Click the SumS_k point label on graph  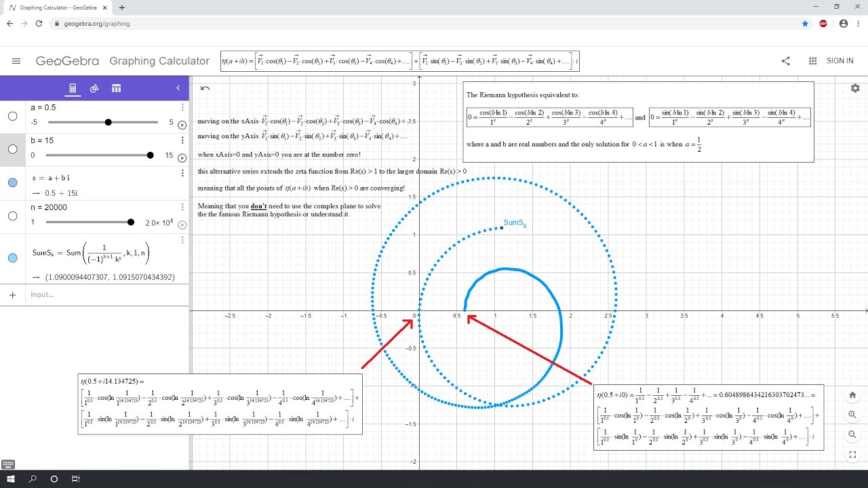(515, 223)
